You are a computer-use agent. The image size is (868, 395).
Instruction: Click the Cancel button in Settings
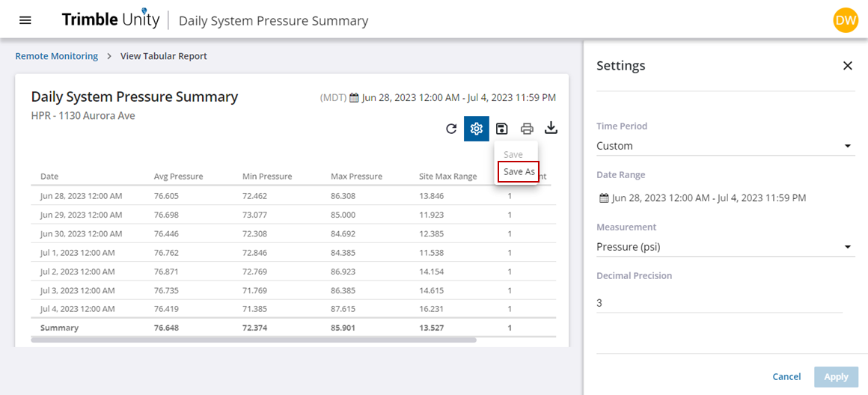[x=786, y=377]
